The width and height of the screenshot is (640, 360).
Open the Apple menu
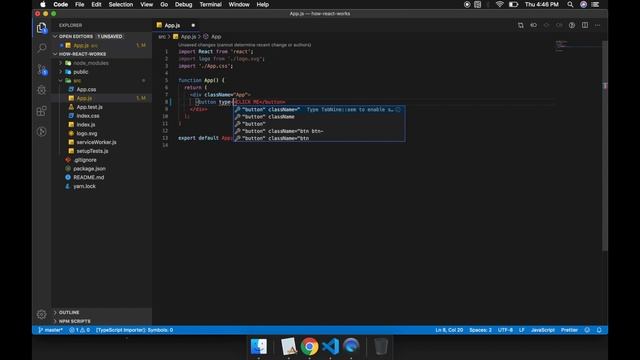(x=43, y=4)
